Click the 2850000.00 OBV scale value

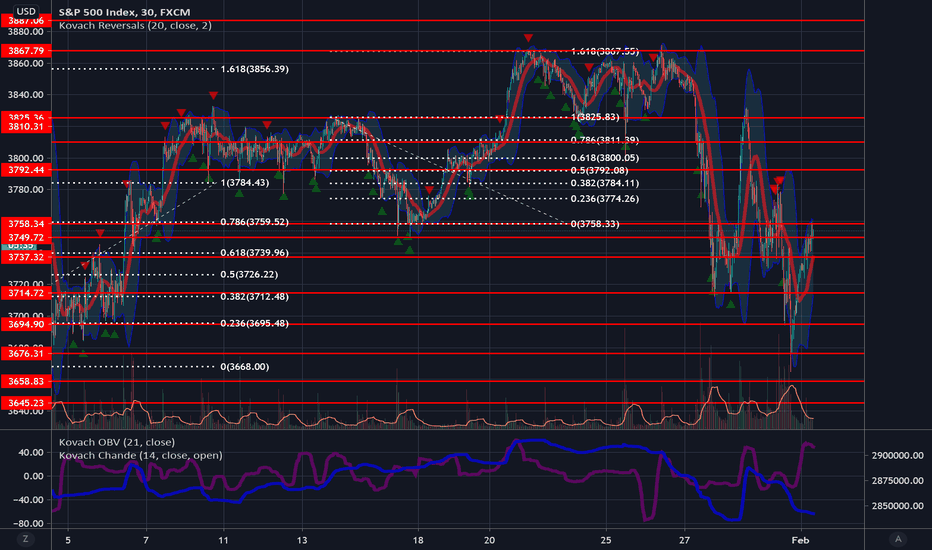click(x=898, y=506)
